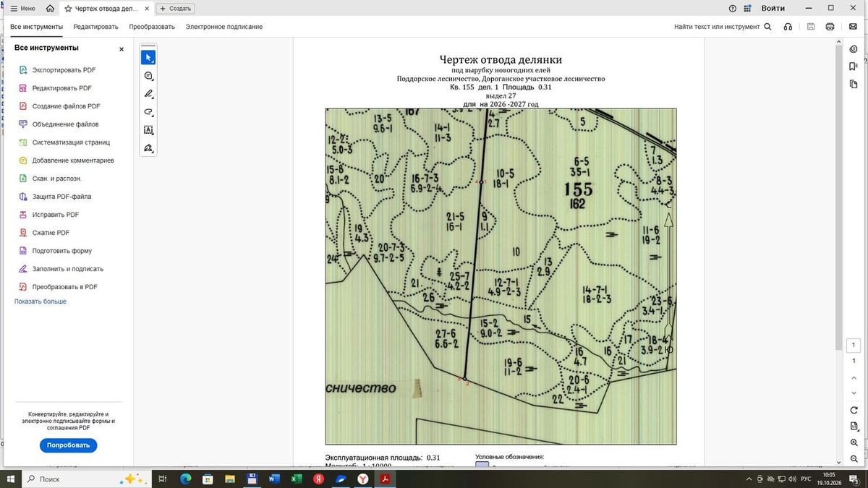Activate the selection arrow tool
The height and width of the screenshot is (488, 868).
click(x=148, y=58)
